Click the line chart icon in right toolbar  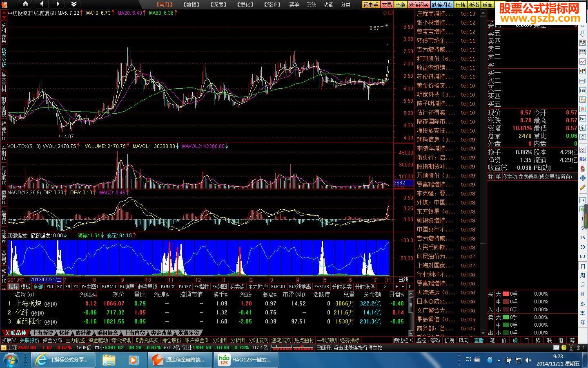click(x=583, y=61)
